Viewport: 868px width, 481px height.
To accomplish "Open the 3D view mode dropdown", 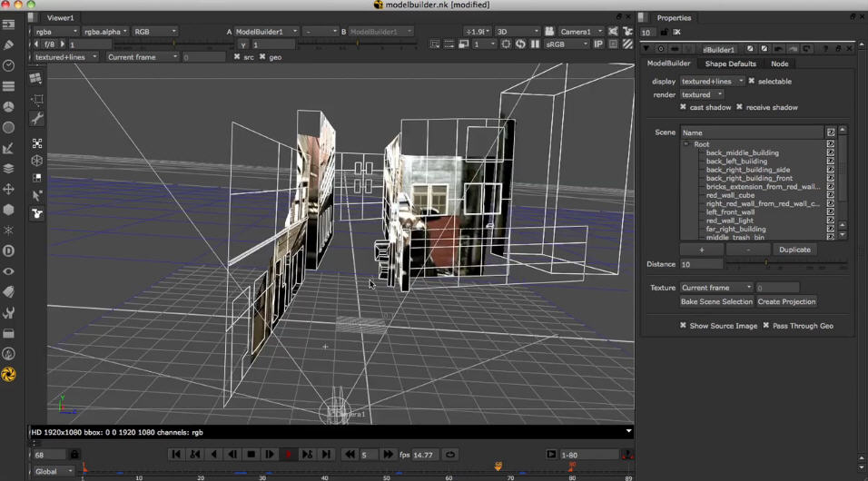I will tap(517, 32).
